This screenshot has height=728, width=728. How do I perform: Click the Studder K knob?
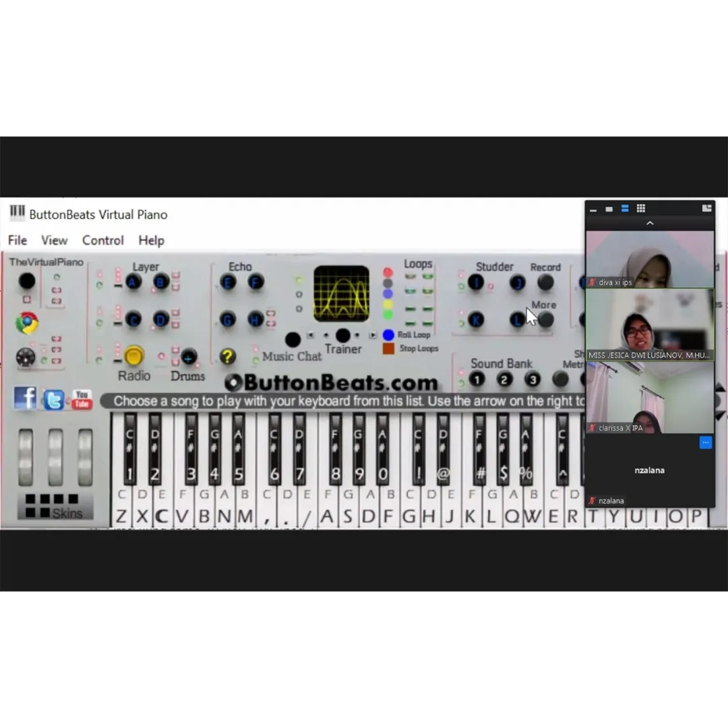tap(476, 320)
